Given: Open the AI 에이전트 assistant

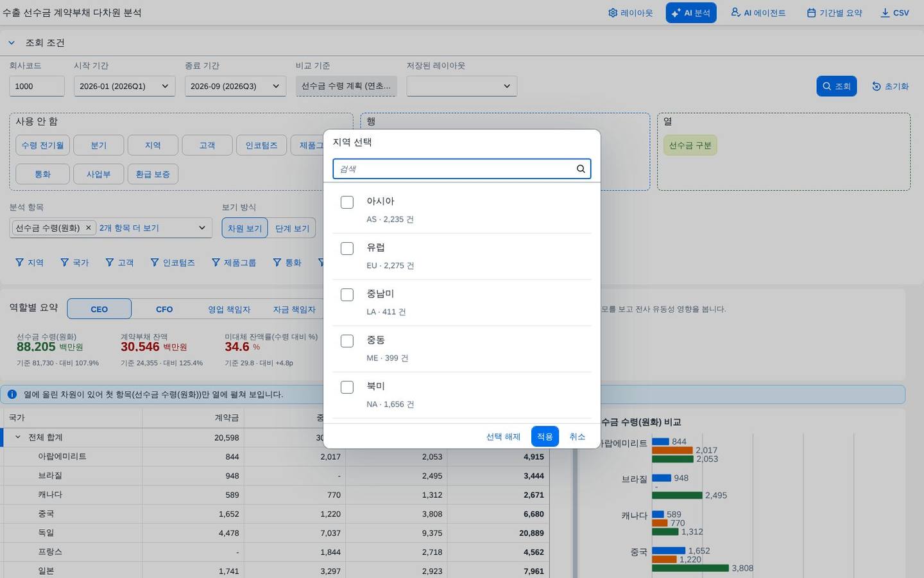Looking at the screenshot, I should [758, 13].
